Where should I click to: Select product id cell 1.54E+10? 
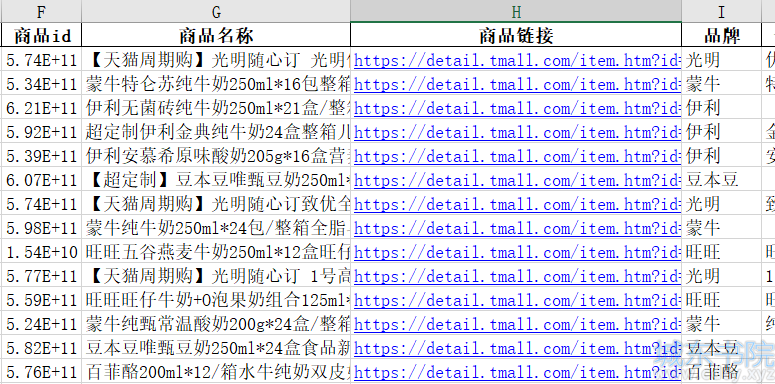pos(42,252)
